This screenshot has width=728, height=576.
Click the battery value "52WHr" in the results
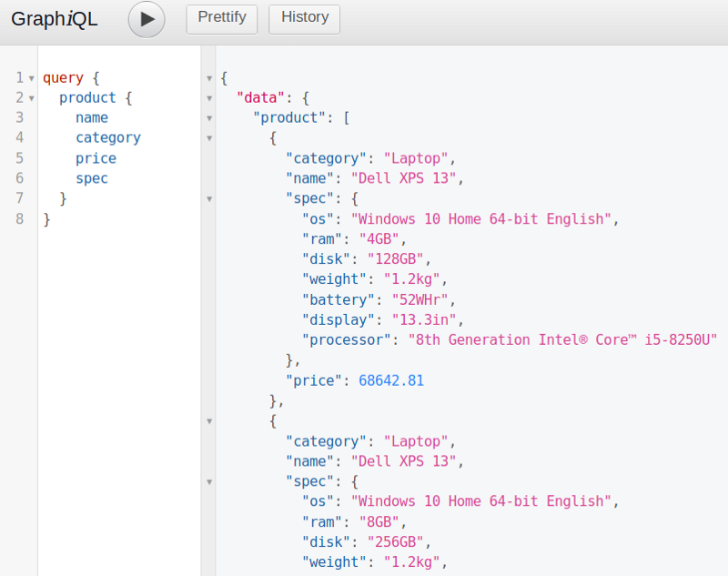point(424,299)
